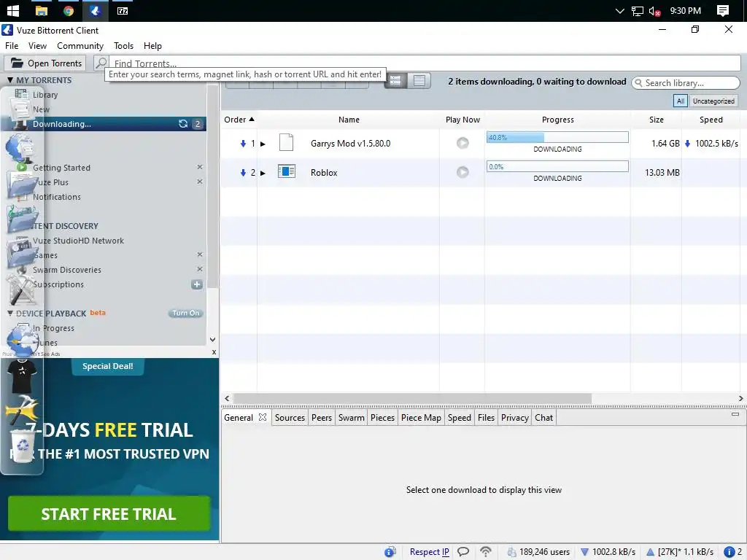
Task: Sort by the Size column header
Action: (x=656, y=120)
